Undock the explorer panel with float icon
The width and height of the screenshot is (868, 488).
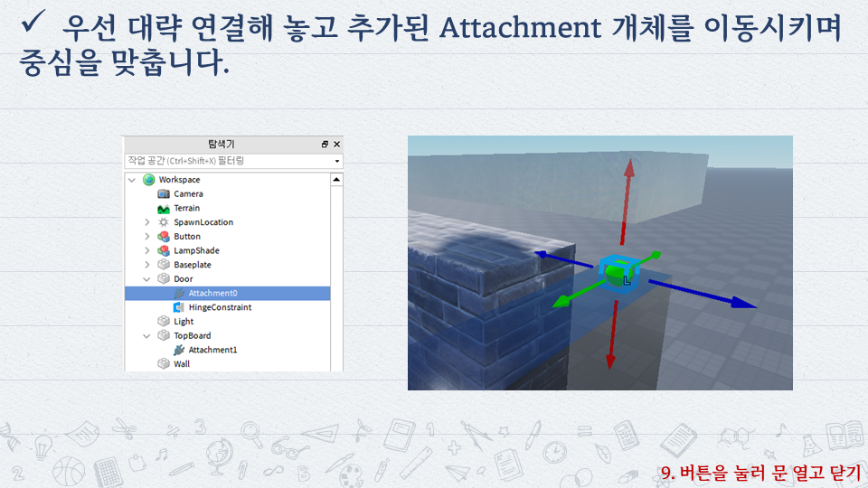325,144
